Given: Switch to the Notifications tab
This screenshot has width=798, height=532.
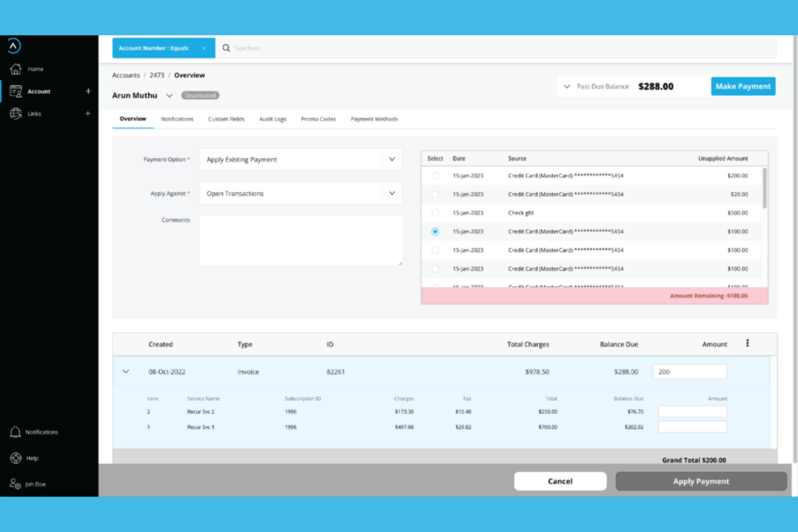Looking at the screenshot, I should pos(177,119).
